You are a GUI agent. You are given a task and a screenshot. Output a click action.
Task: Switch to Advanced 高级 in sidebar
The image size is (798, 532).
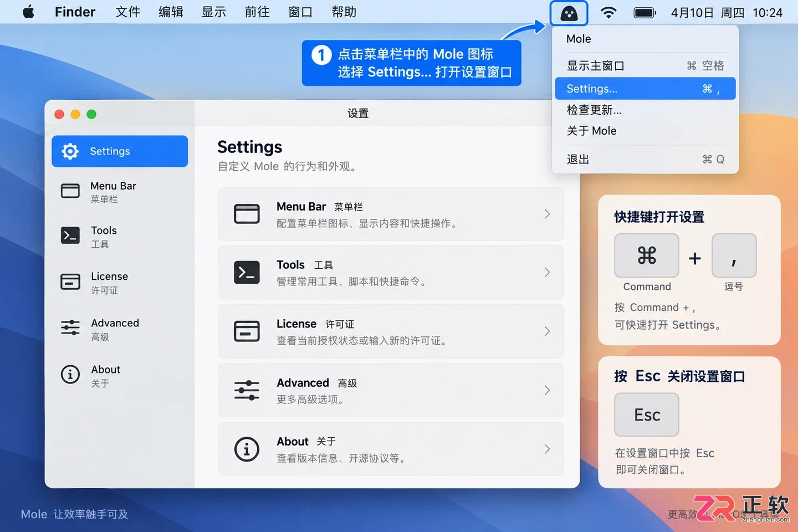[x=120, y=329]
